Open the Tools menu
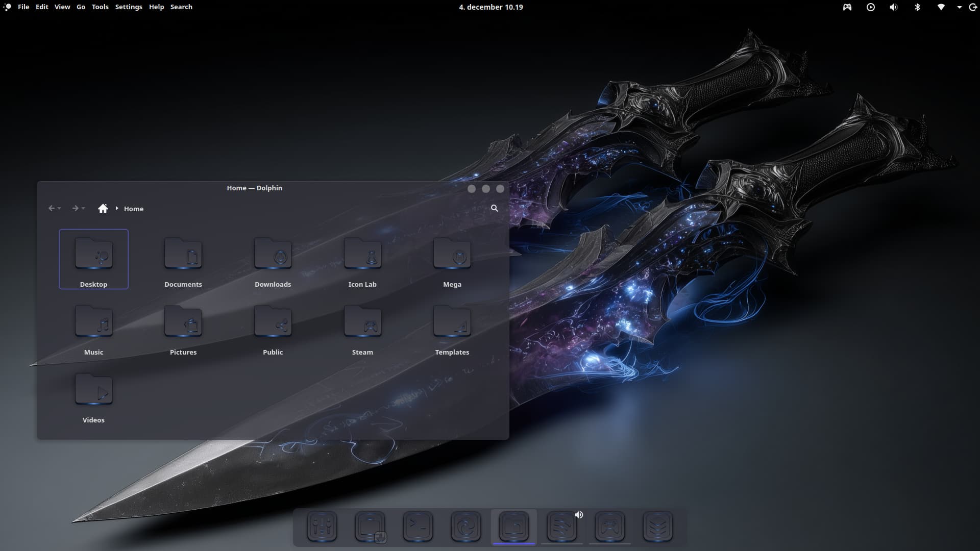Screen dimensions: 980x551 100,7
